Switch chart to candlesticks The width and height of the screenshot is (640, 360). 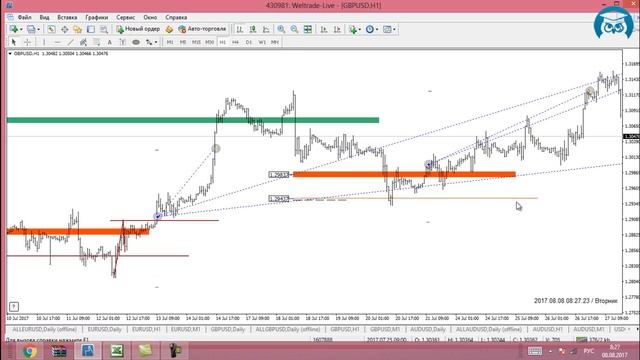point(253,29)
